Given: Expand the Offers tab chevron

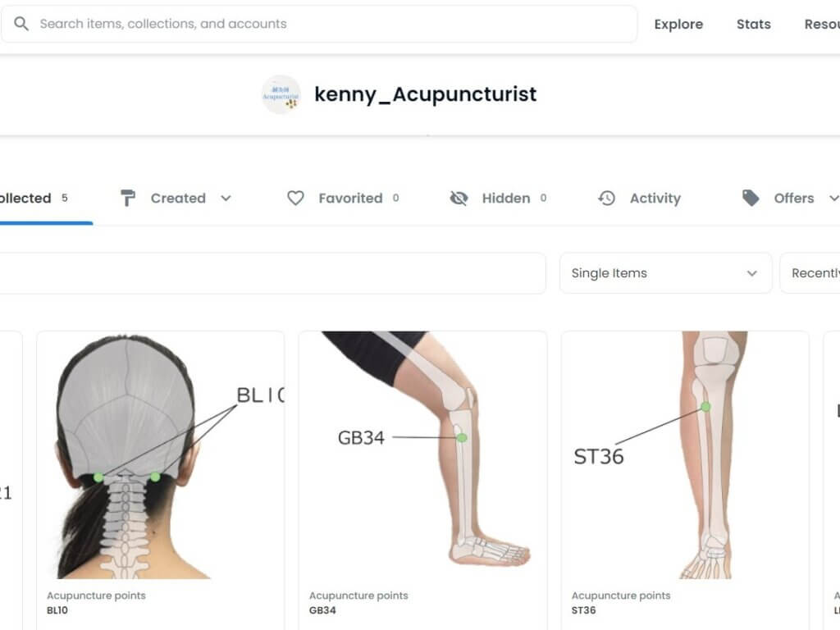Looking at the screenshot, I should (x=833, y=199).
